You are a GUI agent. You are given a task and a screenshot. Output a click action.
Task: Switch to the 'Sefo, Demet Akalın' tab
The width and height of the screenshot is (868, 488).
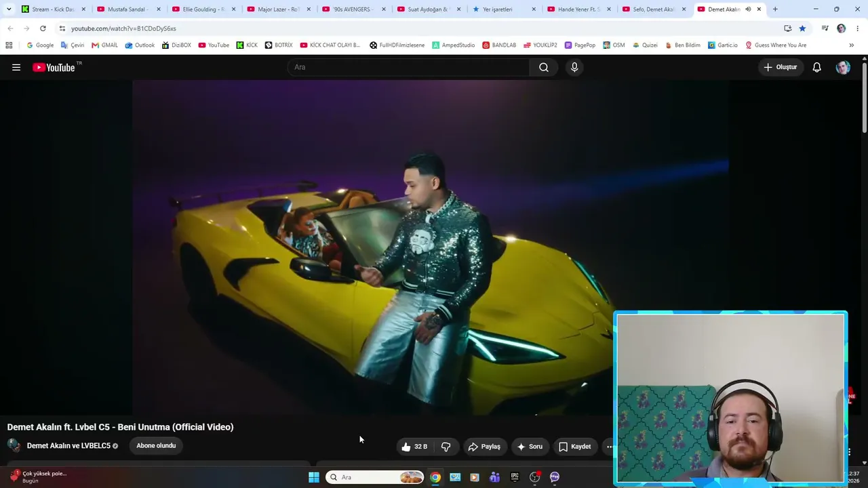[x=654, y=9]
